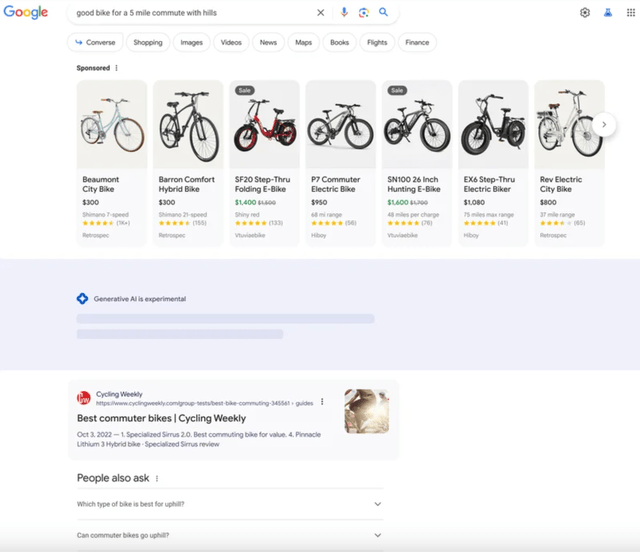640x552 pixels.
Task: Switch to the Videos tab
Action: (x=231, y=42)
